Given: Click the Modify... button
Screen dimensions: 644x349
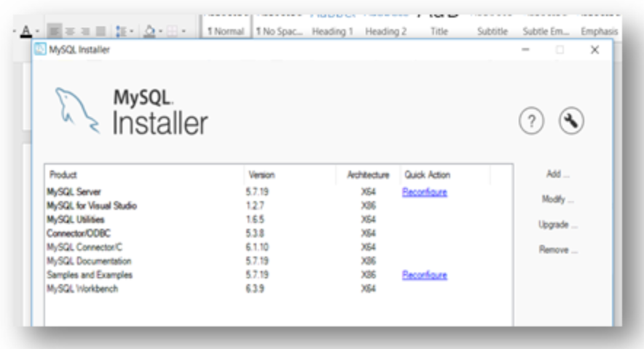Looking at the screenshot, I should click(557, 199).
